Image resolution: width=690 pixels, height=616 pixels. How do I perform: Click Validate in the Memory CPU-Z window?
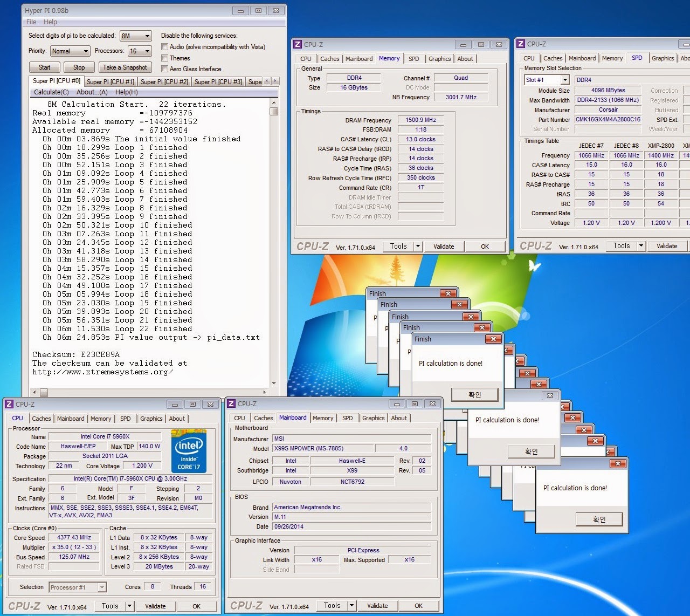[x=444, y=247]
